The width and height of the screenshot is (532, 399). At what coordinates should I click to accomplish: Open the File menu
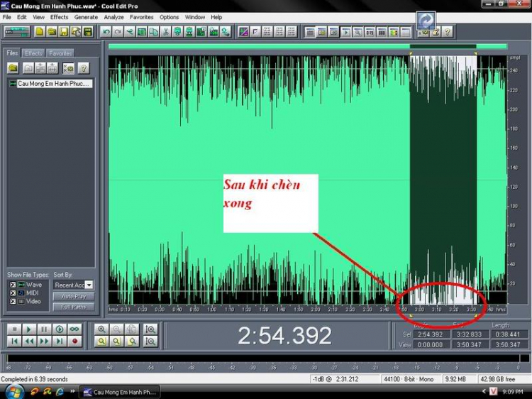7,17
